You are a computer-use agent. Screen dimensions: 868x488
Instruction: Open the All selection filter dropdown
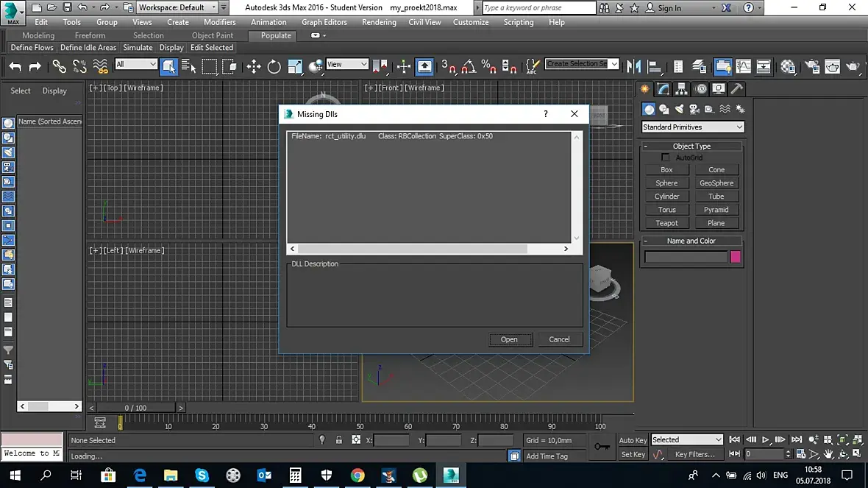[135, 64]
